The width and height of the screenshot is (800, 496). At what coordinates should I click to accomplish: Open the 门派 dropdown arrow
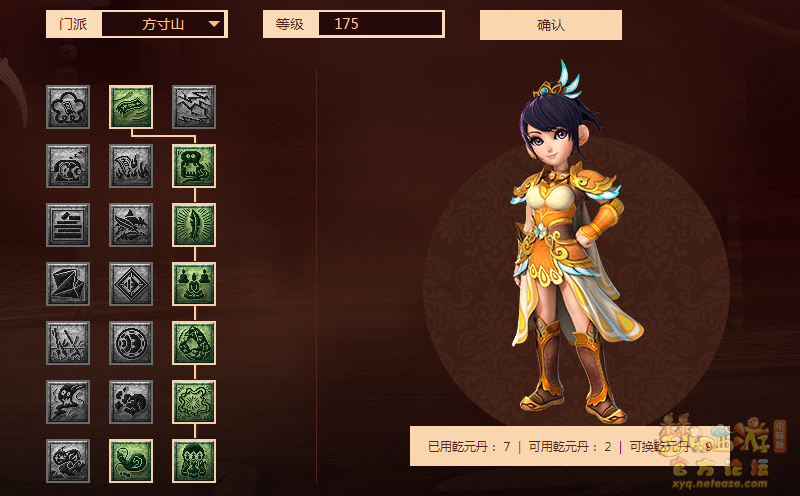click(x=214, y=24)
